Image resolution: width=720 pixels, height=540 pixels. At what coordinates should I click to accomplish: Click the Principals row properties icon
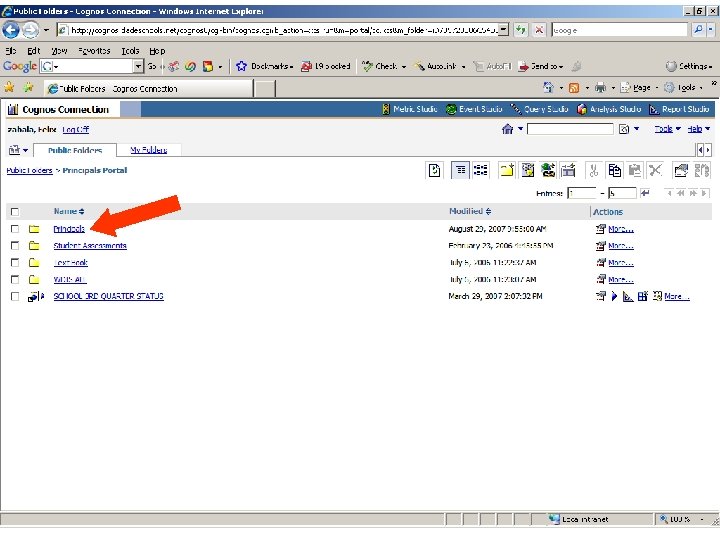600,229
